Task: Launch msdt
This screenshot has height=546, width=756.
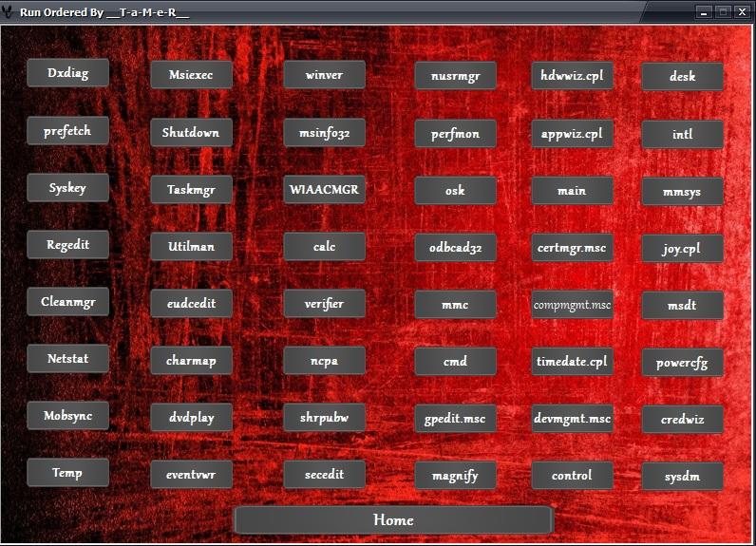Action: (683, 306)
